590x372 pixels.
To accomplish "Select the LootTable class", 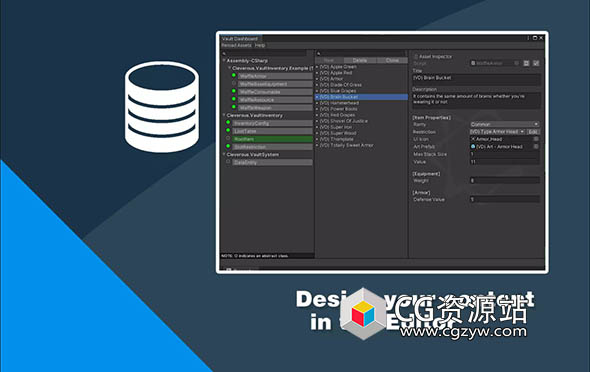I will 272,131.
